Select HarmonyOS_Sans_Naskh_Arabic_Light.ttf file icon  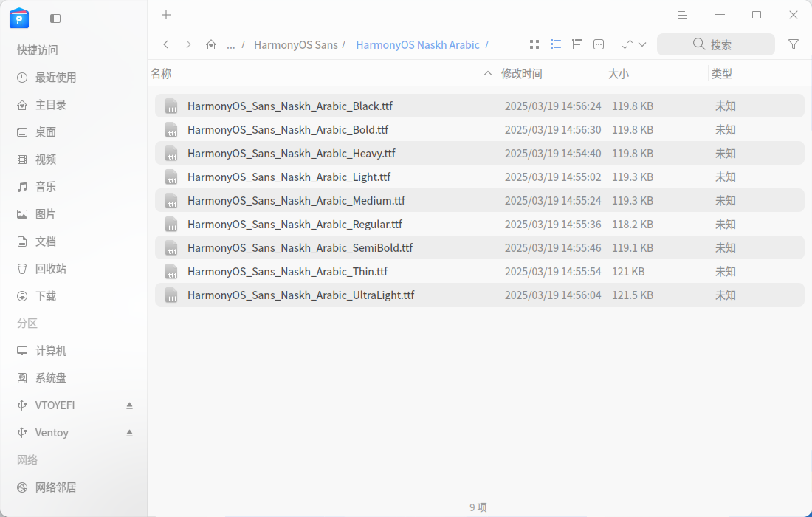171,177
